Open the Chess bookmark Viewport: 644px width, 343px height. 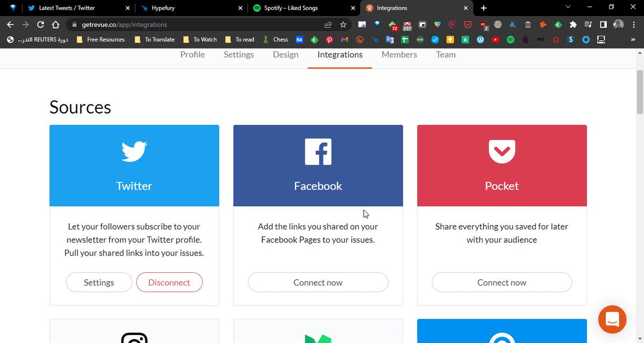coord(275,40)
